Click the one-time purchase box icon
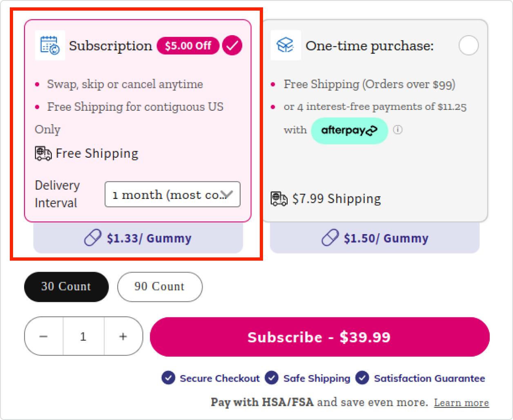Screen dimensions: 513x420 click(x=285, y=45)
